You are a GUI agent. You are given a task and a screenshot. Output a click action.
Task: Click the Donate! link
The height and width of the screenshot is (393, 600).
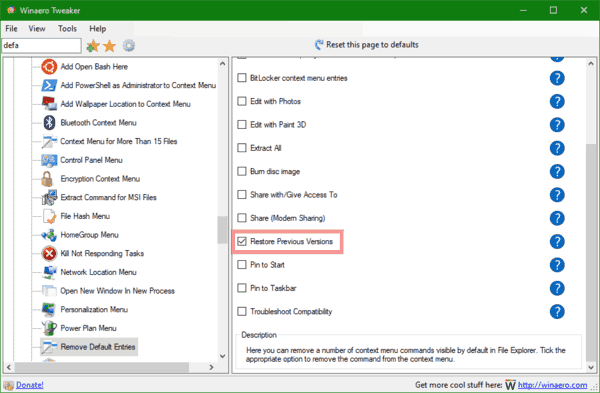pos(29,385)
